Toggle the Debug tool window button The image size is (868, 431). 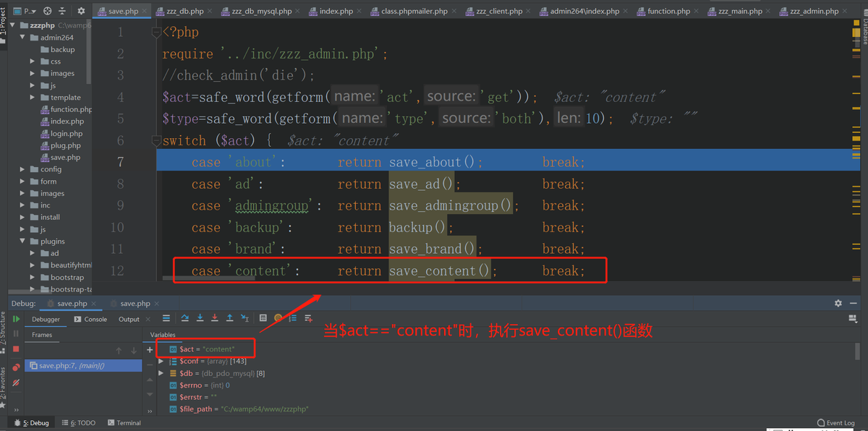point(30,423)
